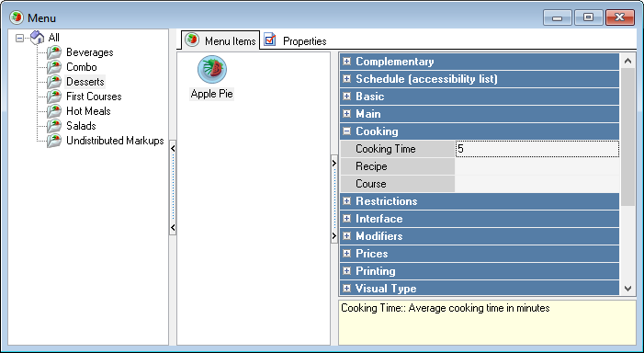The height and width of the screenshot is (353, 644).
Task: Click lower arrow on the tree panel splitter
Action: [x=173, y=227]
